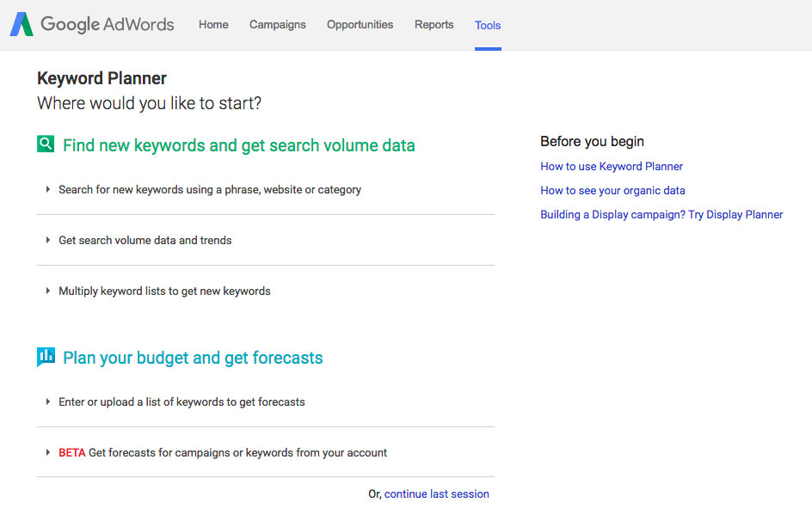
Task: Expand Get search volume data and trends
Action: click(x=145, y=240)
